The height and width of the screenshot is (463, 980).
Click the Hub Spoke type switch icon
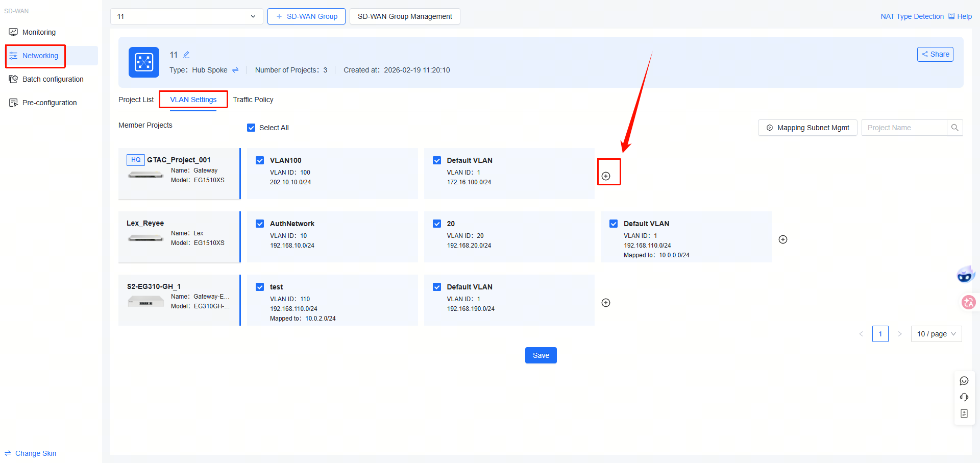(x=235, y=70)
